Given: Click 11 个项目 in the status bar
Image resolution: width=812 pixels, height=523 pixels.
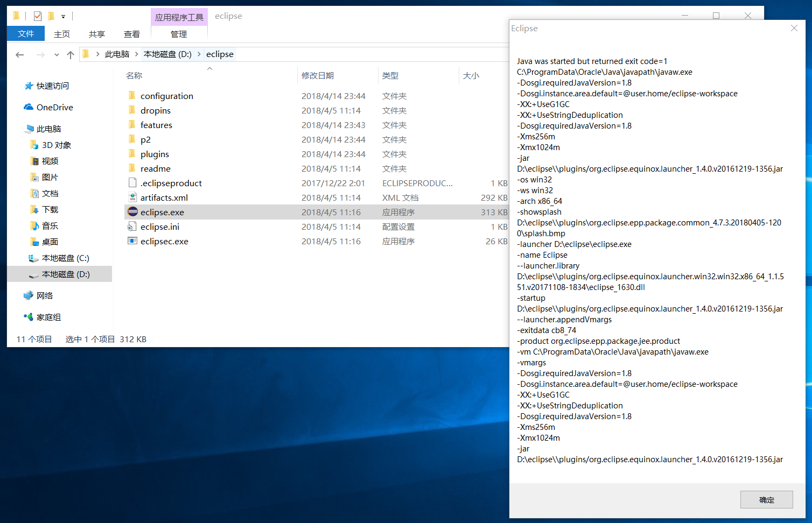Looking at the screenshot, I should (x=34, y=339).
